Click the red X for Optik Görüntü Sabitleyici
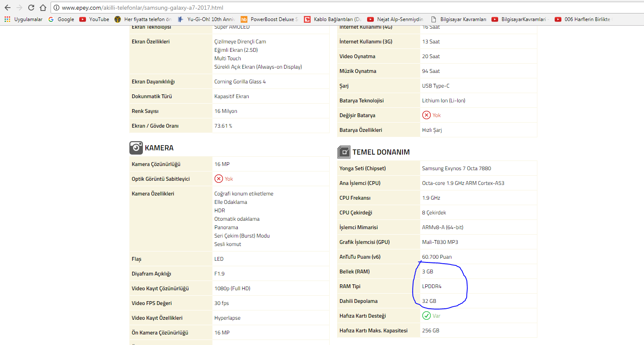This screenshot has width=644, height=345. click(219, 179)
